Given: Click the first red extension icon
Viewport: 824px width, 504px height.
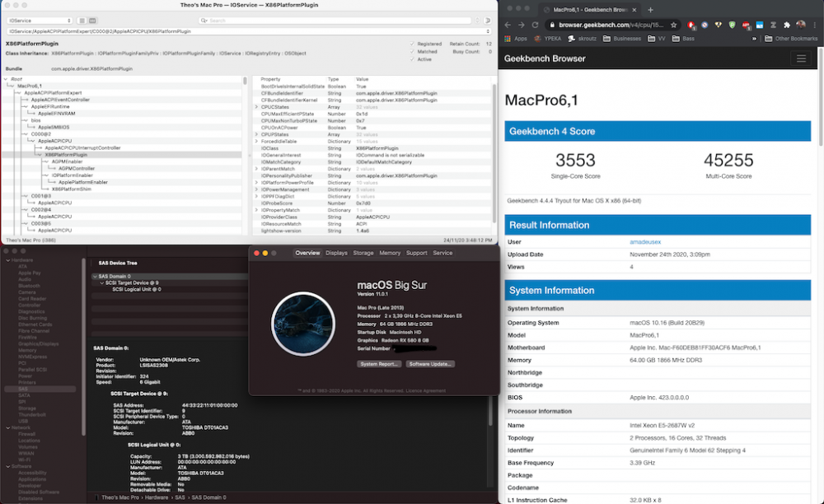Looking at the screenshot, I should tap(691, 25).
